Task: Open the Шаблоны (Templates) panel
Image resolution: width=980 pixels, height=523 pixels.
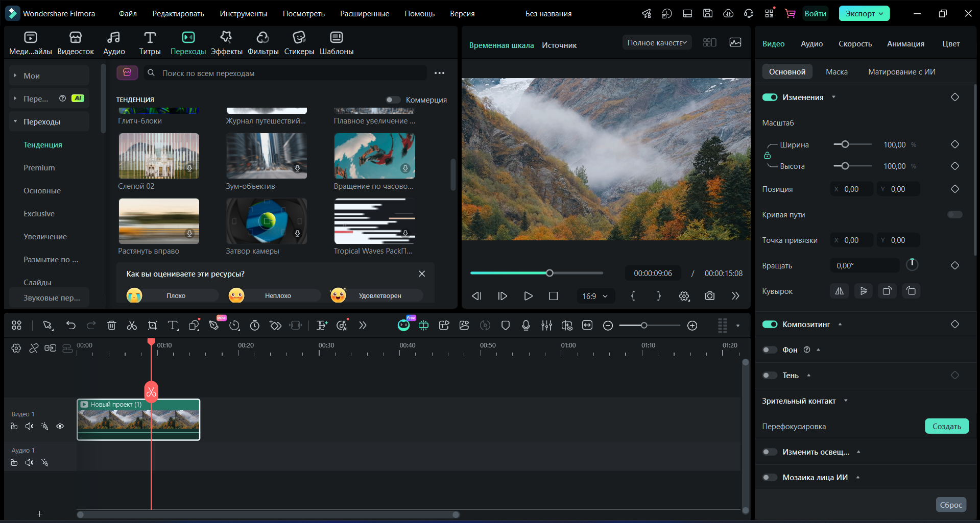Action: coord(337,43)
